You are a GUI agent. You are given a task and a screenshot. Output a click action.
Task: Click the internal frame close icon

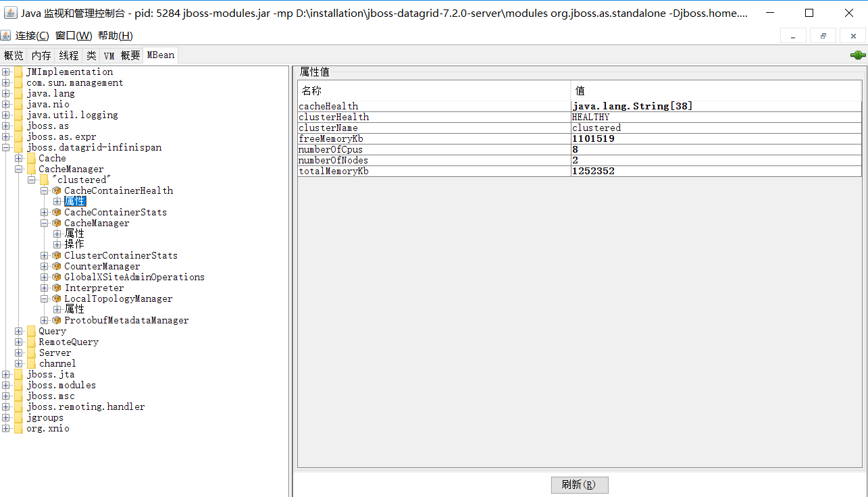point(852,36)
